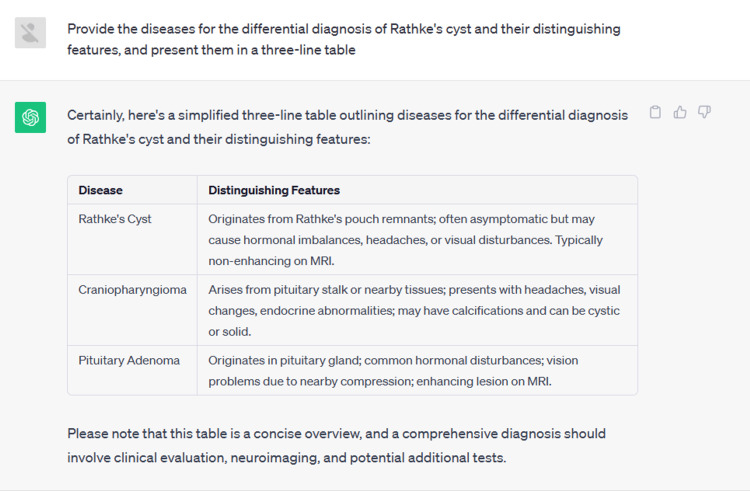Click the pituitary stalk description cell
Screen dimensions: 750x491
click(417, 310)
